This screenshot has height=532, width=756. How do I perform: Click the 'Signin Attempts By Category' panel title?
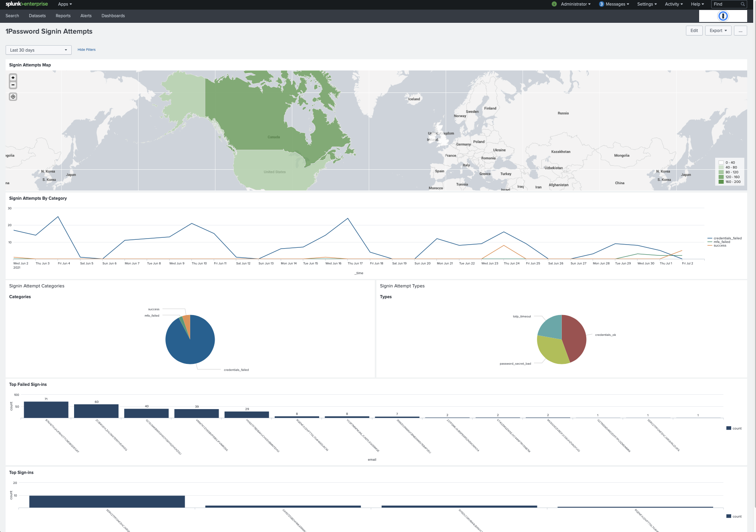[x=38, y=198]
